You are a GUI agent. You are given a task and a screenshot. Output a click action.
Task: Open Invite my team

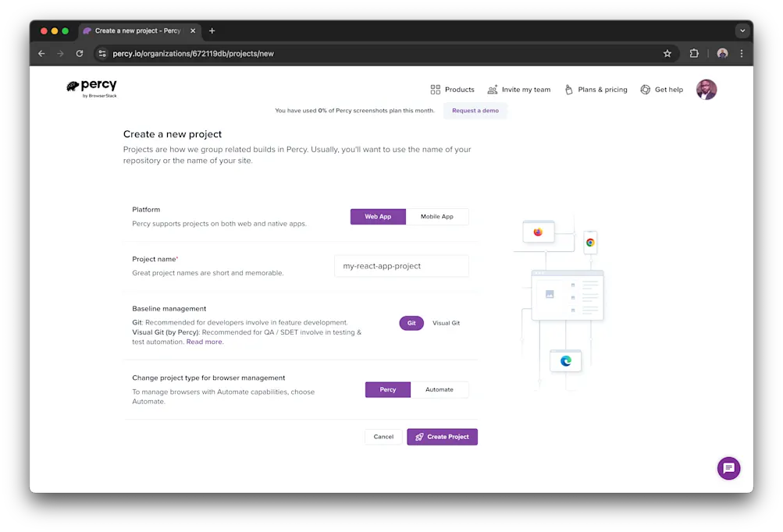519,90
